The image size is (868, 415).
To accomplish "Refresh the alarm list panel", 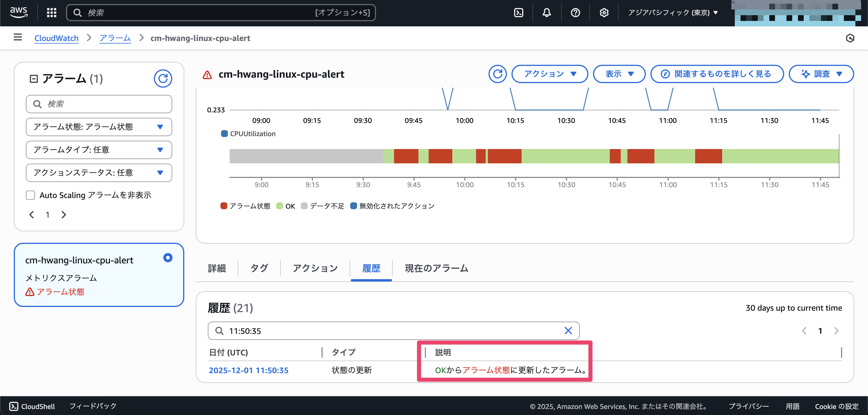I will coord(163,79).
